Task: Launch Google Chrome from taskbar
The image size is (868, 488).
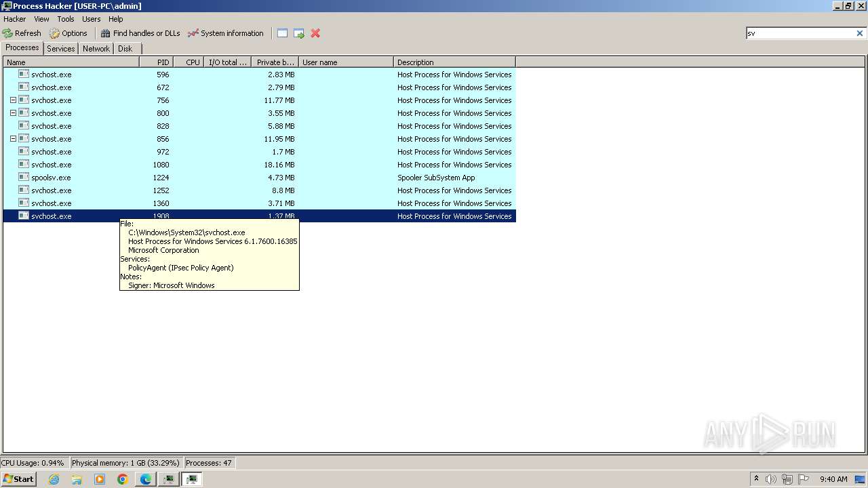Action: 123,479
